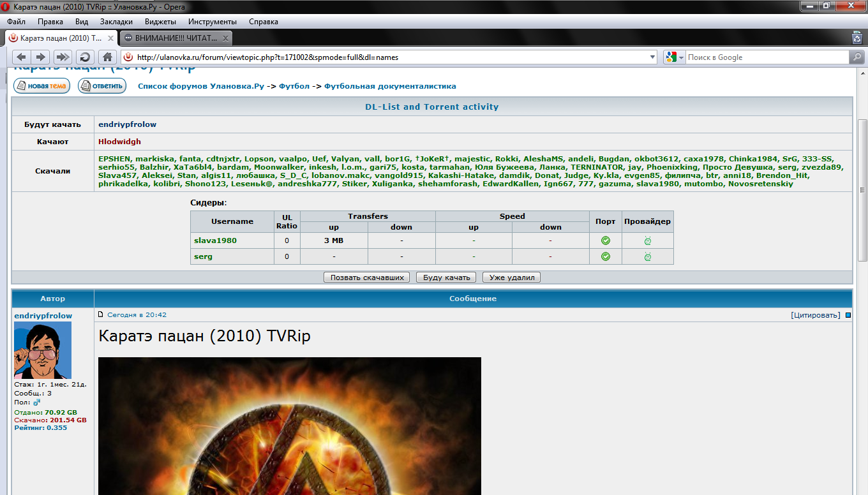Open endriypfrolow in the "Будут качать" row
Image resolution: width=868 pixels, height=495 pixels.
127,124
